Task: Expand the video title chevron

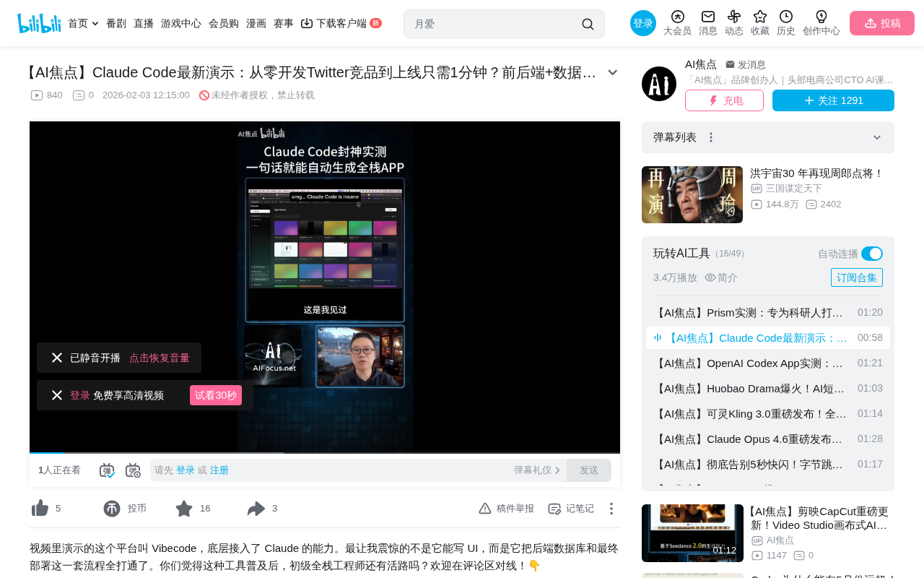Action: point(612,72)
